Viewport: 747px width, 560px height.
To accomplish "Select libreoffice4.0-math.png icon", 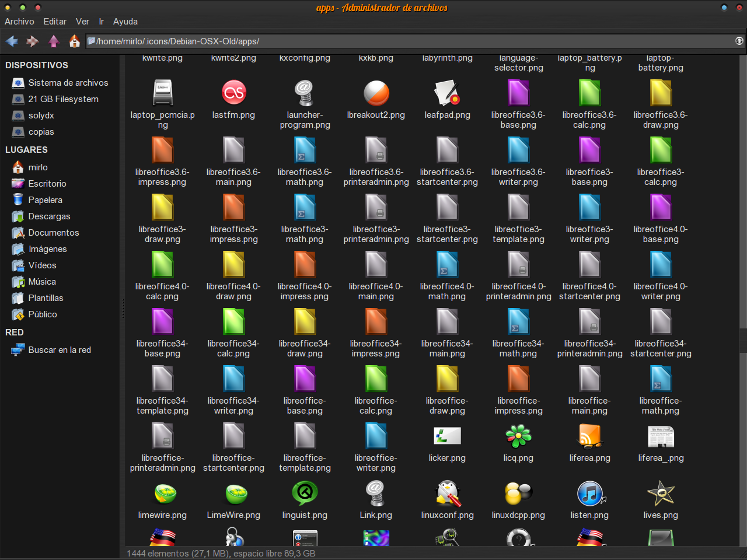I will click(x=447, y=264).
